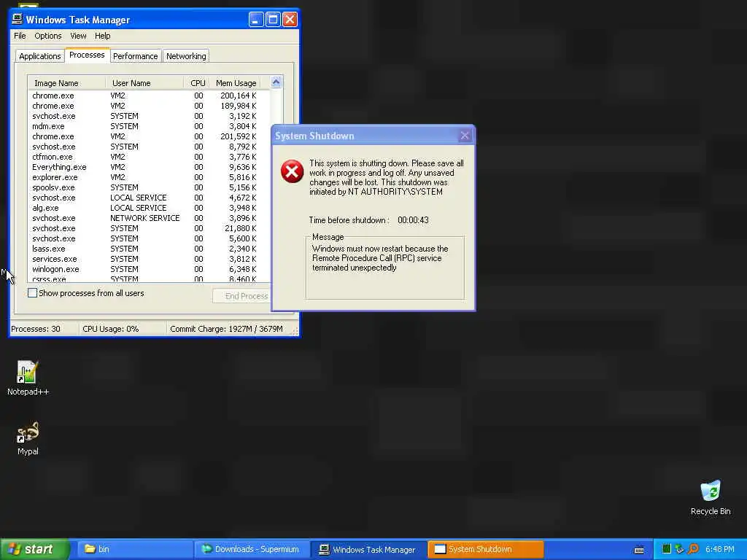Screen dimensions: 747x560
Task: Sort by User Name column header
Action: (144, 83)
